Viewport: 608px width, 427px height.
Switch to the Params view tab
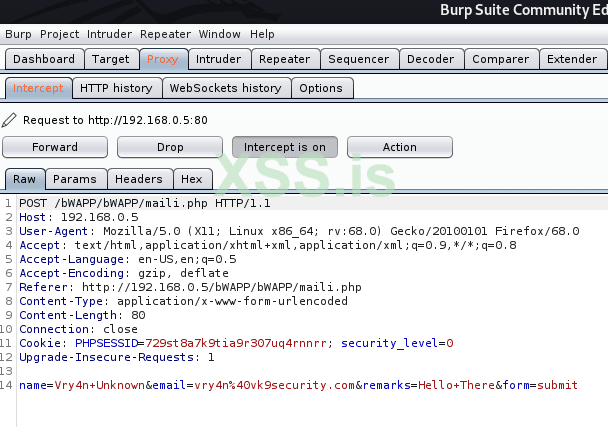point(75,179)
